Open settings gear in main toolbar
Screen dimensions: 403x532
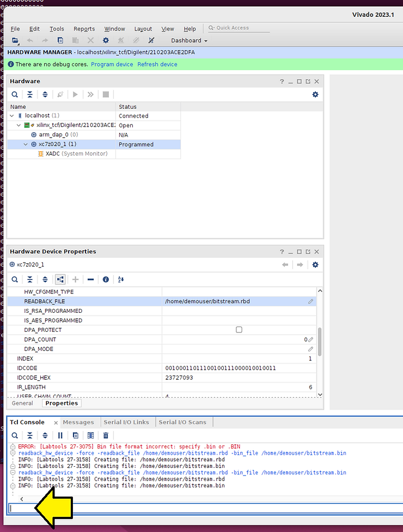pyautogui.click(x=106, y=40)
